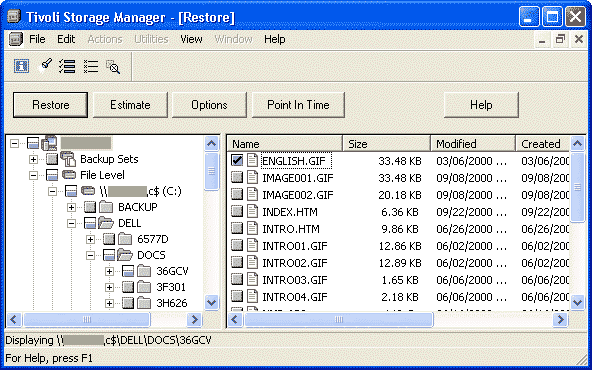Screen dimensions: 592x370
Task: Check the INTRO03.GIF checkbox
Action: tap(237, 279)
